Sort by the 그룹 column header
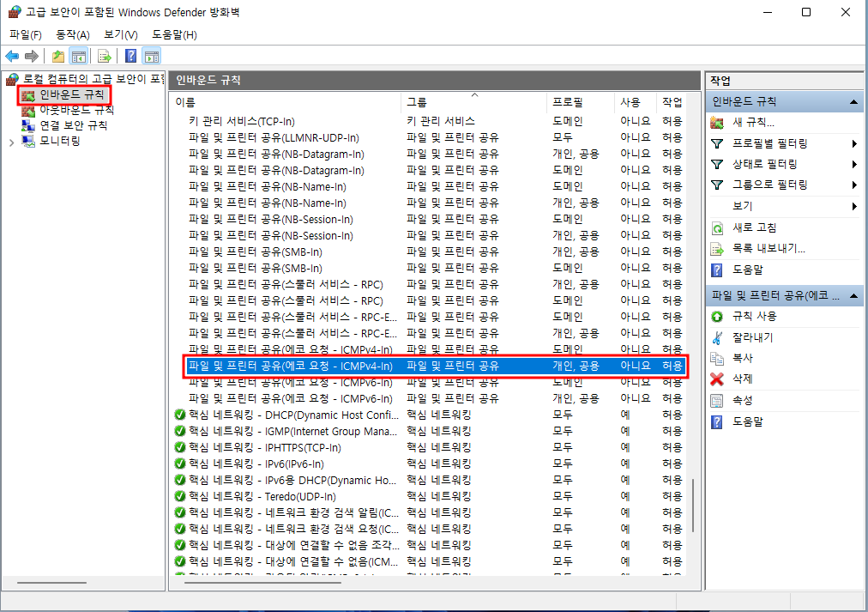This screenshot has width=868, height=612. 473,102
